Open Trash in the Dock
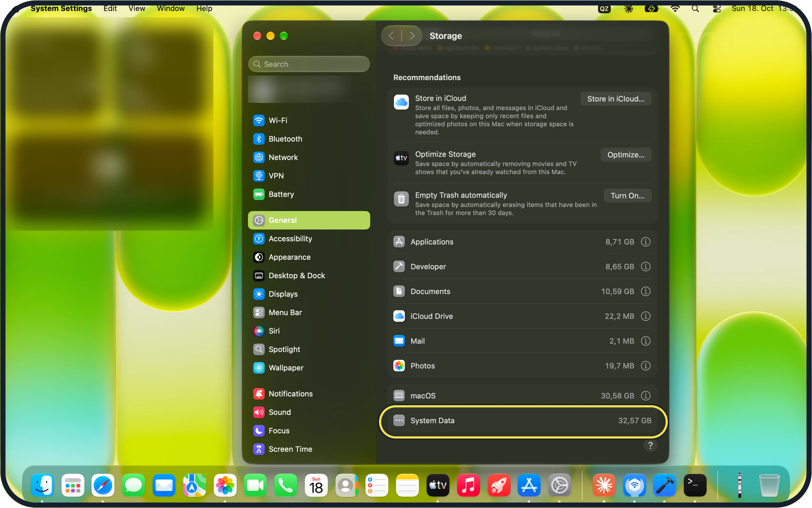812x508 pixels. pos(769,485)
